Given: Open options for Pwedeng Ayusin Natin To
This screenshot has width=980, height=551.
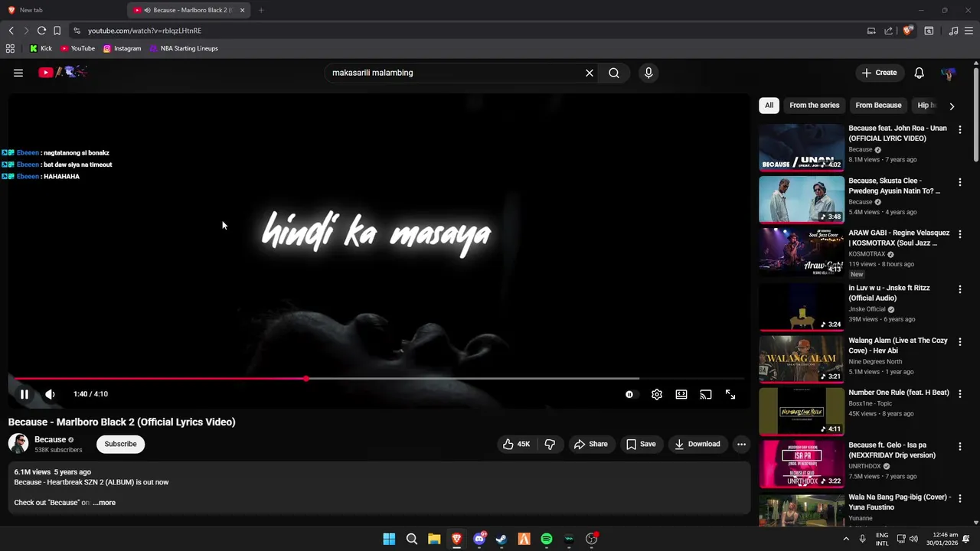Looking at the screenshot, I should [959, 182].
